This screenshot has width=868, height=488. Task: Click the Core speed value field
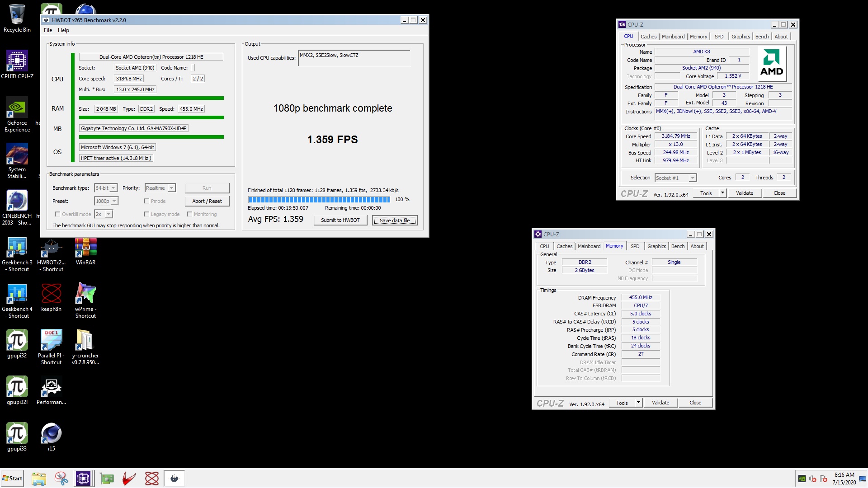click(x=129, y=79)
